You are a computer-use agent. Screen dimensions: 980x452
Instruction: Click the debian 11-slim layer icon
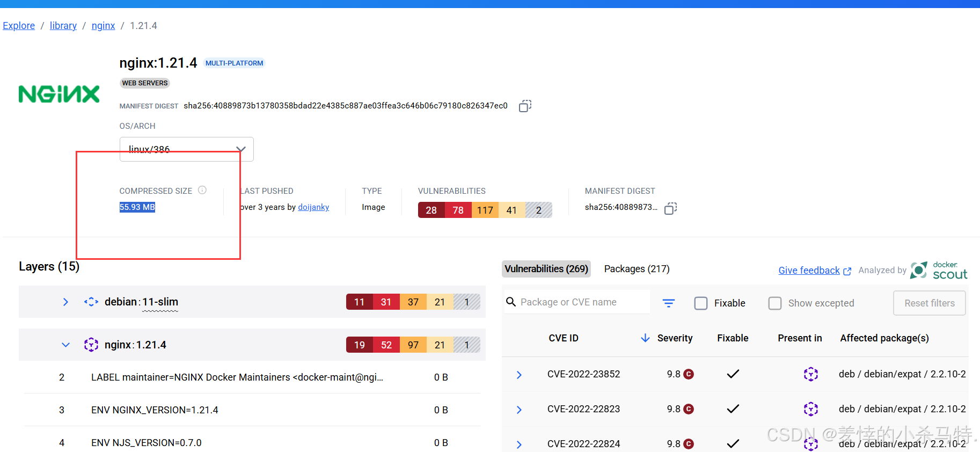coord(91,302)
